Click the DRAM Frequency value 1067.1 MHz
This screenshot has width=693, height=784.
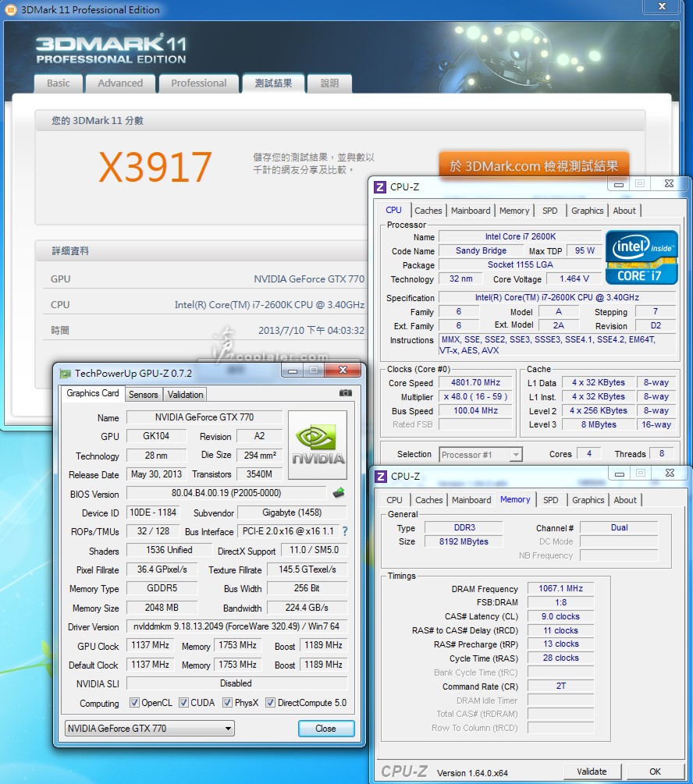pyautogui.click(x=561, y=588)
